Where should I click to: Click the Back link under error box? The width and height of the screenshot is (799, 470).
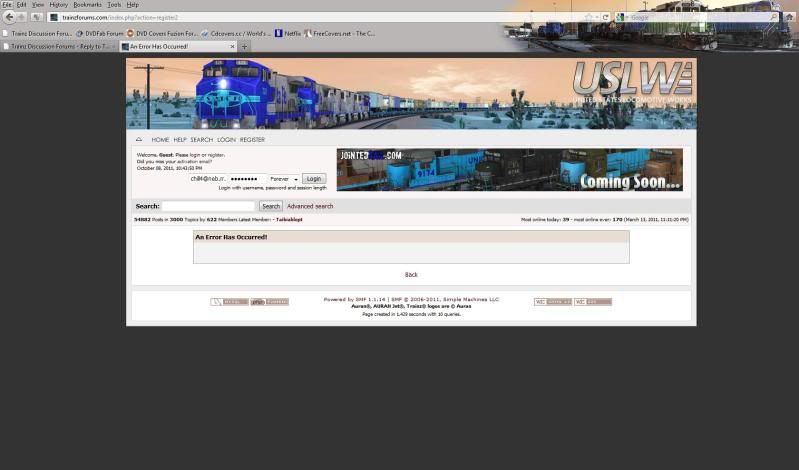[x=411, y=275]
